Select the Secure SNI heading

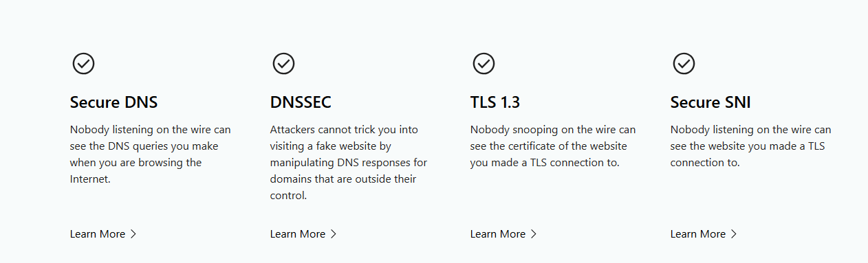[710, 102]
